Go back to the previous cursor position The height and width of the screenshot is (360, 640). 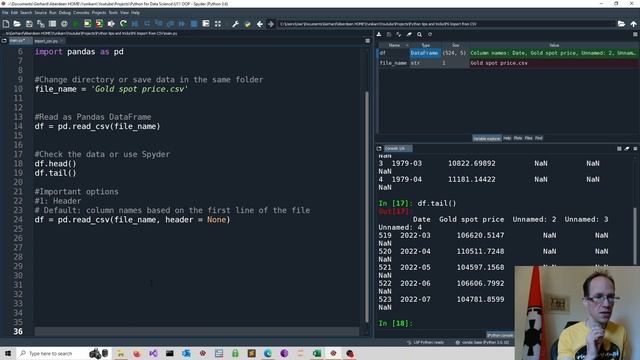260,24
